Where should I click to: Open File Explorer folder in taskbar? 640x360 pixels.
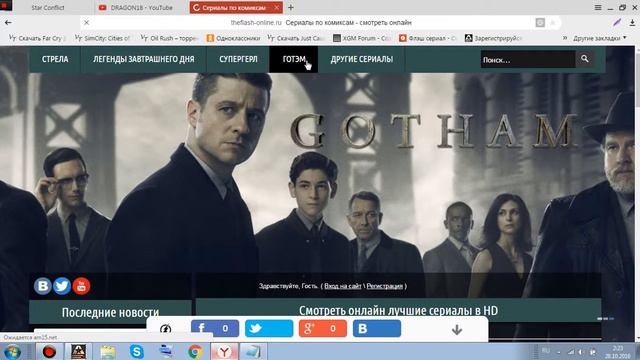click(107, 351)
